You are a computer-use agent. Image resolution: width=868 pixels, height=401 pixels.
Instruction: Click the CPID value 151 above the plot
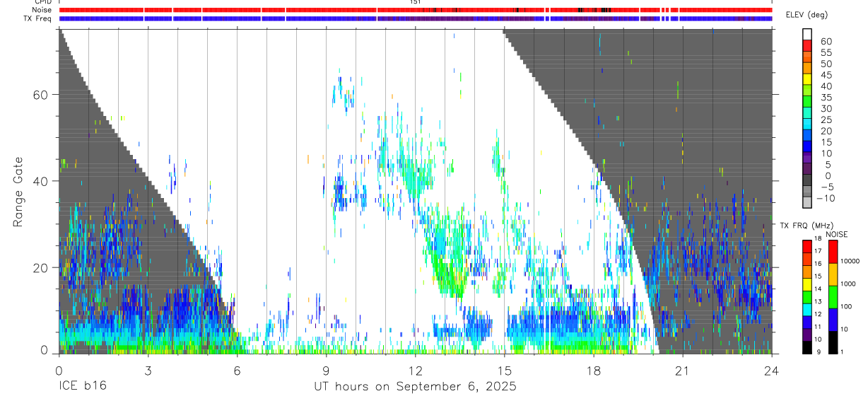[415, 2]
